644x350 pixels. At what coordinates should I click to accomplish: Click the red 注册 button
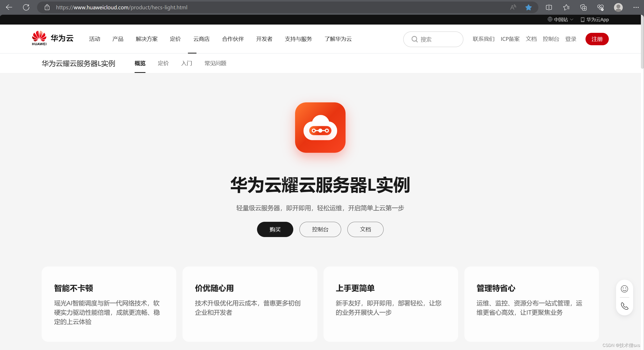point(597,39)
